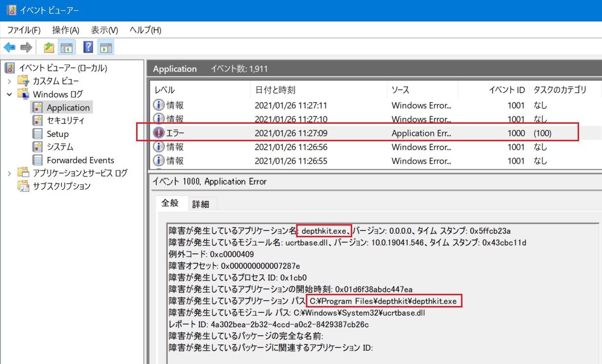
Task: Sort by イベント ID column header
Action: (x=507, y=90)
